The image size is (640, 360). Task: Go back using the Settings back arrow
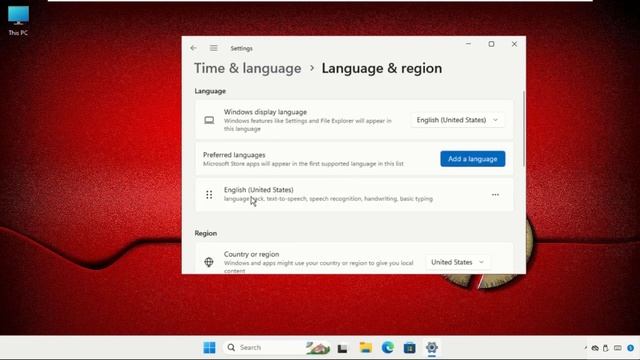(193, 48)
